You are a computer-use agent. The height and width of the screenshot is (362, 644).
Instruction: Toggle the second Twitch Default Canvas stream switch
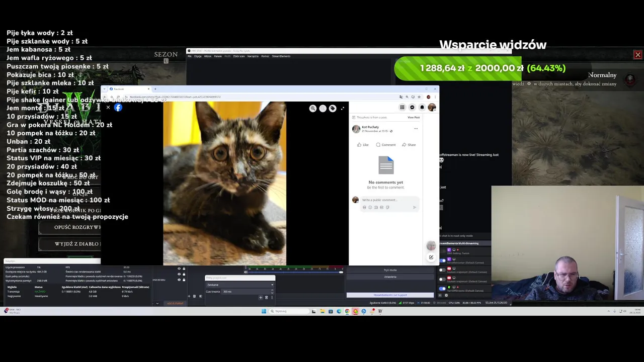[442, 260]
